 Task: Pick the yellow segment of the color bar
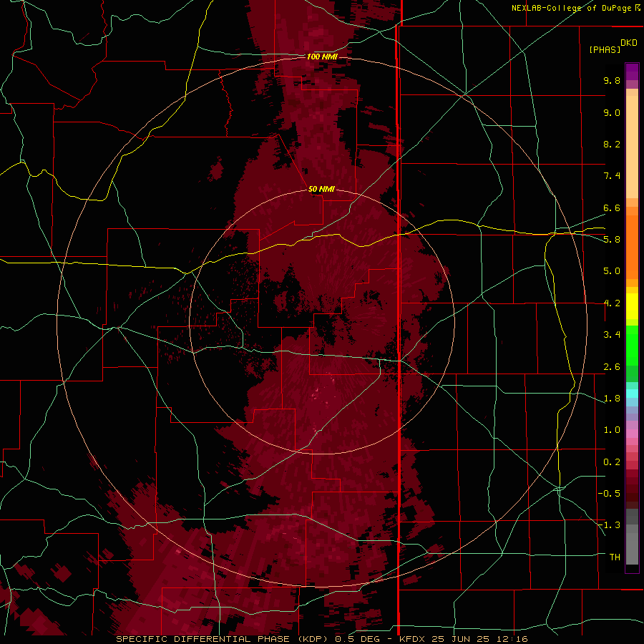pyautogui.click(x=632, y=306)
